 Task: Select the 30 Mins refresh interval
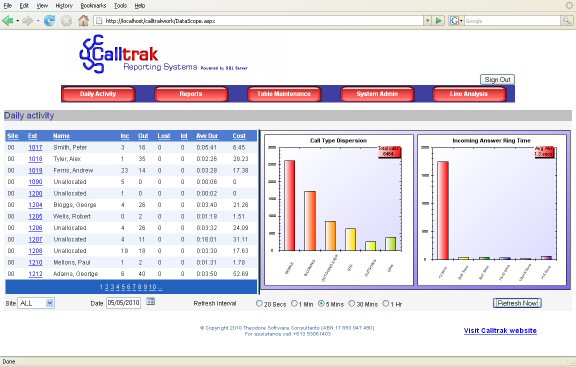(x=352, y=303)
